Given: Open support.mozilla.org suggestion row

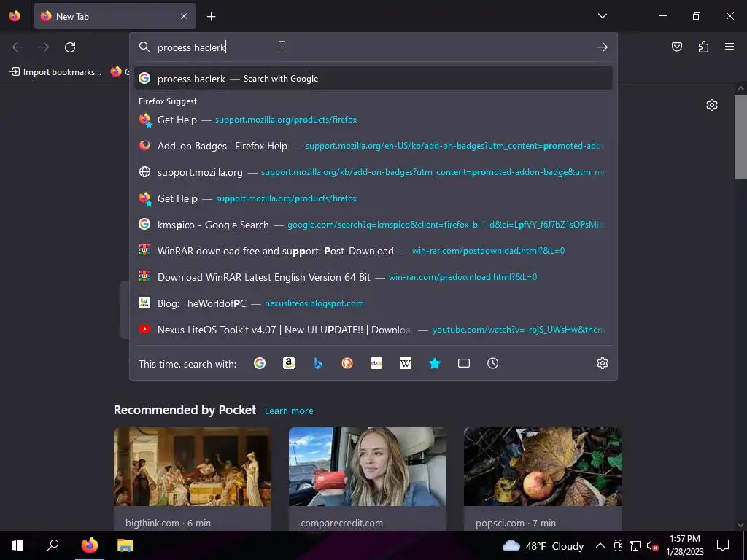Looking at the screenshot, I should coord(373,172).
